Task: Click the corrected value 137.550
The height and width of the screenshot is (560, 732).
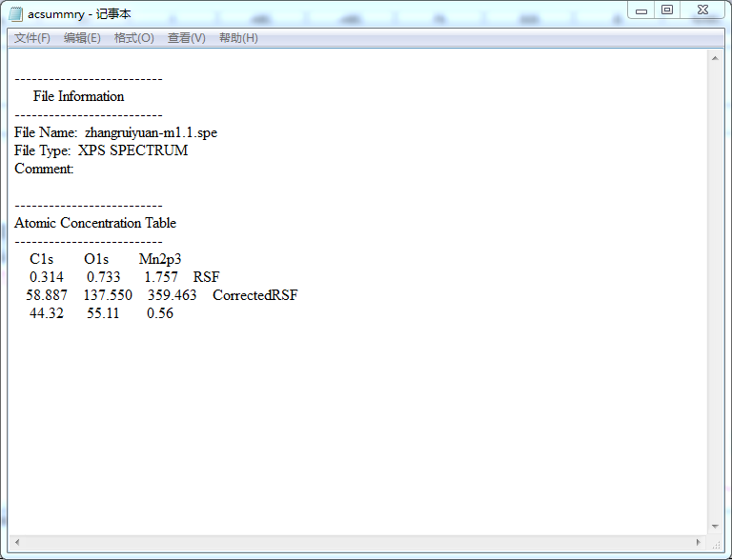Action: (108, 295)
